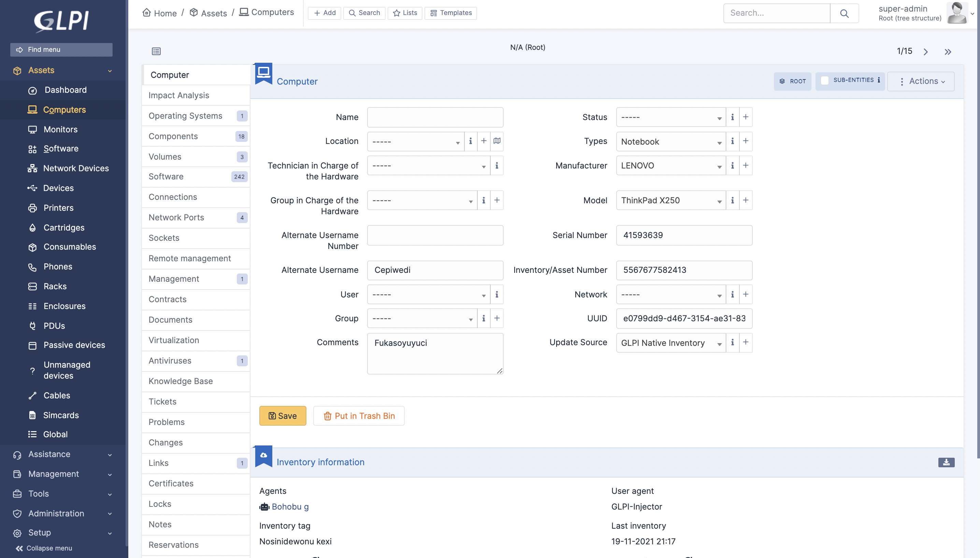Screen dimensions: 980x558
Task: Open map view for the Location field
Action: click(497, 141)
